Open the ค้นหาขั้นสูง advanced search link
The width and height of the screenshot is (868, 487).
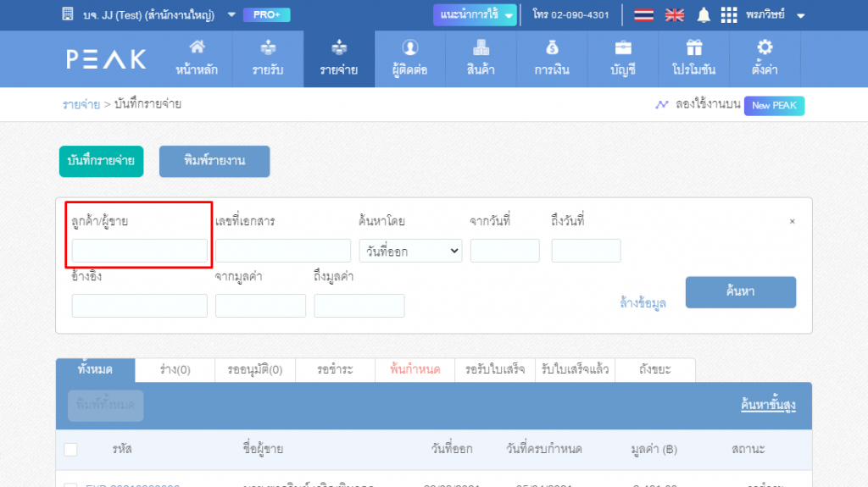[x=768, y=405]
